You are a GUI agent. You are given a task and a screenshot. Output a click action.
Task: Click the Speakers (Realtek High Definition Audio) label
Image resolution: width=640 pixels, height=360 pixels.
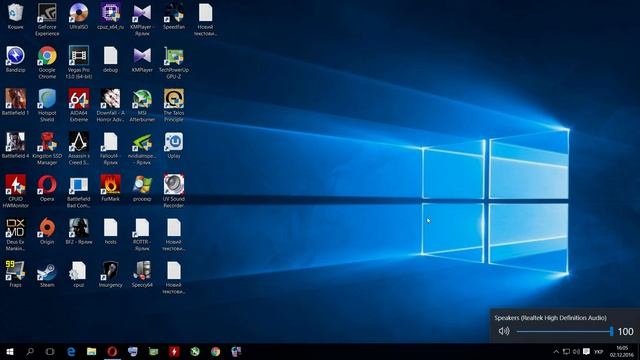click(x=550, y=318)
